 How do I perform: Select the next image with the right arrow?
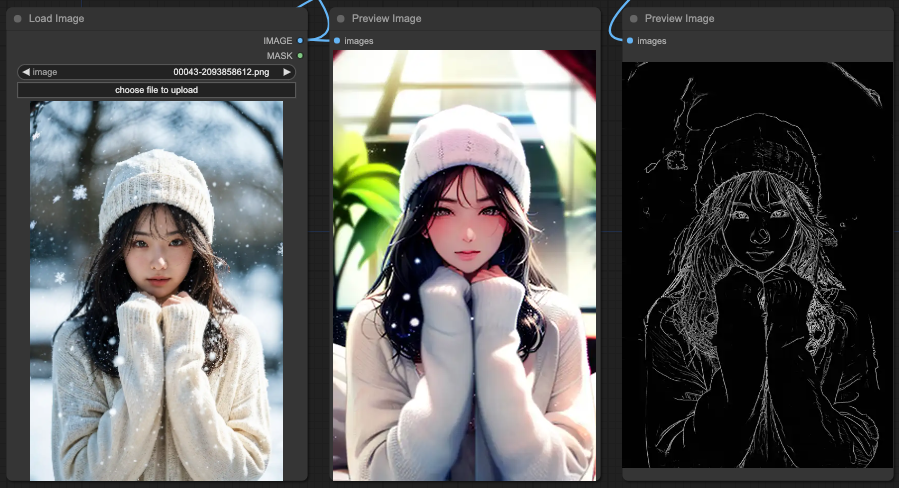coord(287,72)
